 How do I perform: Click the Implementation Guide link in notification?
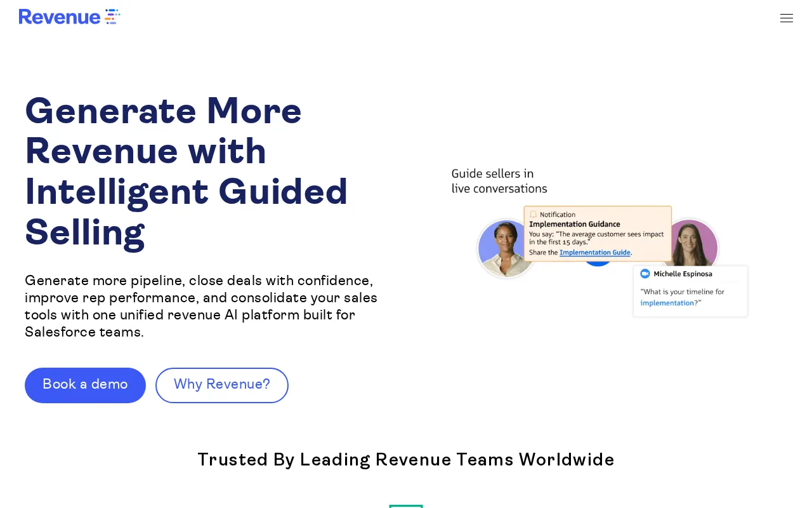(x=595, y=253)
